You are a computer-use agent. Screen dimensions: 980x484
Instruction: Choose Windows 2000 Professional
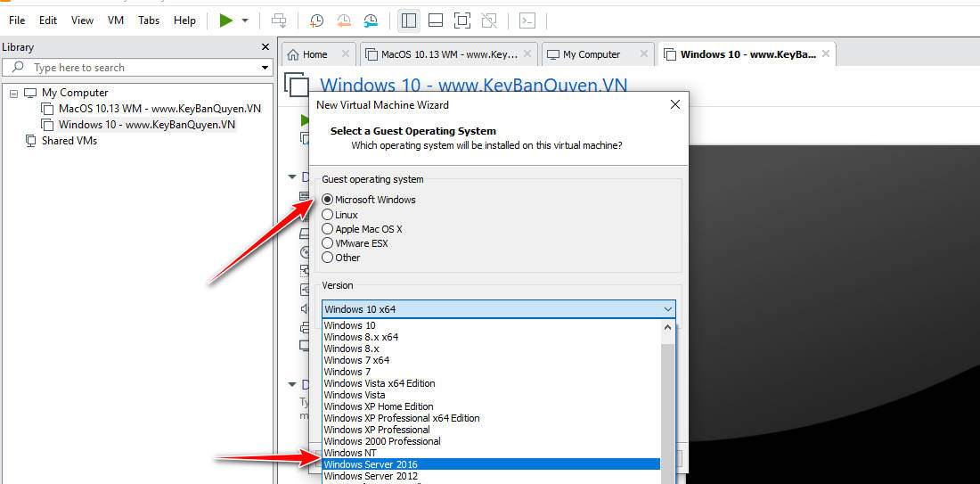(491, 441)
